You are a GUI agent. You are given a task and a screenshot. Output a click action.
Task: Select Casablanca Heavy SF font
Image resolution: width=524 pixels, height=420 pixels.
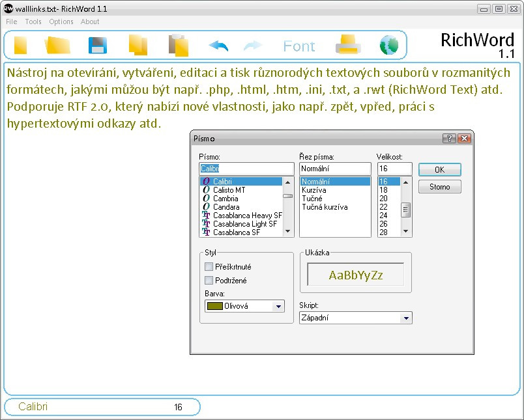pos(241,216)
